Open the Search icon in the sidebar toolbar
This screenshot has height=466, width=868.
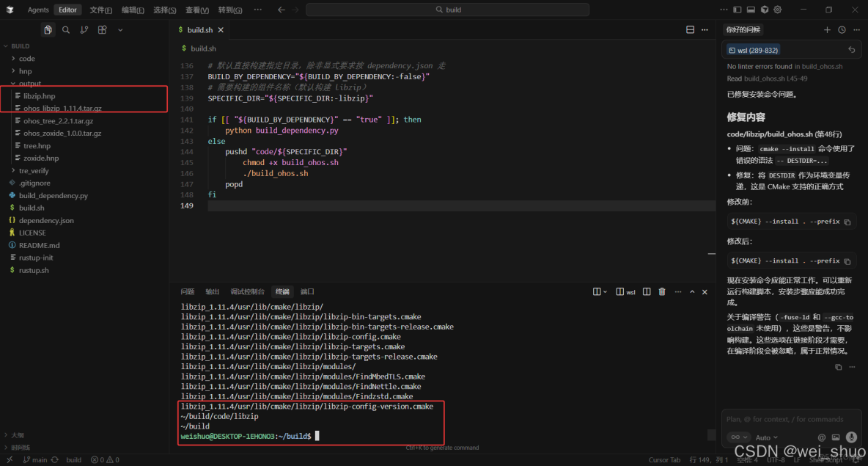66,29
